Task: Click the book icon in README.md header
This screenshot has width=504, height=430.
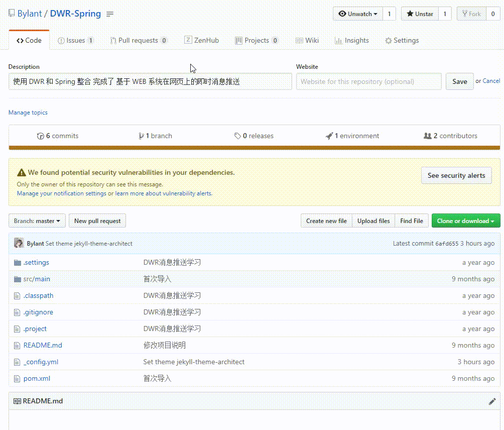Action: pos(17,401)
